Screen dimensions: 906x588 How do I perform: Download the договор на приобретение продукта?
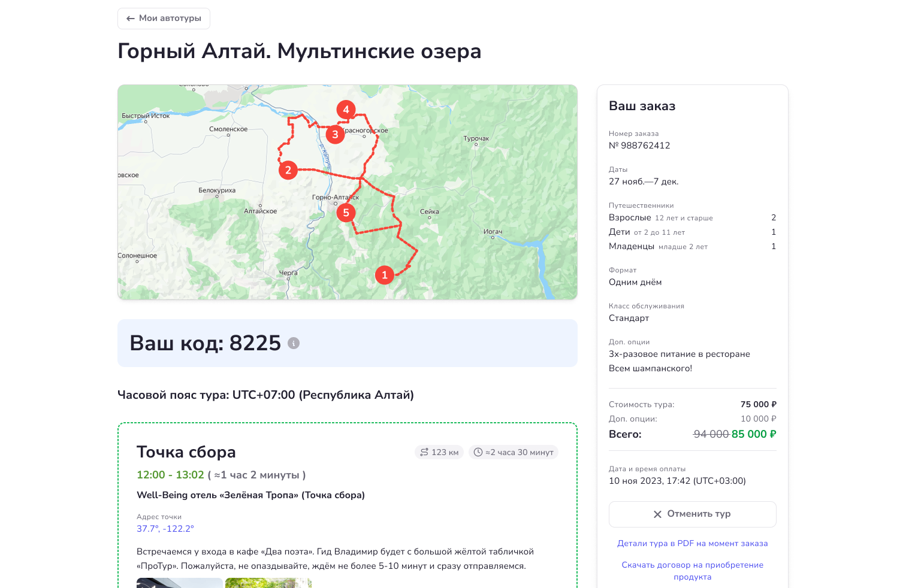pos(693,571)
